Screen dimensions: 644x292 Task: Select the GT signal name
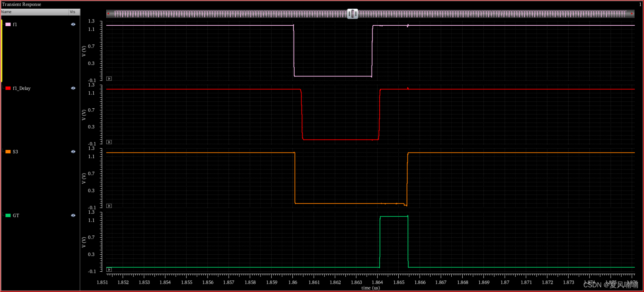(x=16, y=215)
